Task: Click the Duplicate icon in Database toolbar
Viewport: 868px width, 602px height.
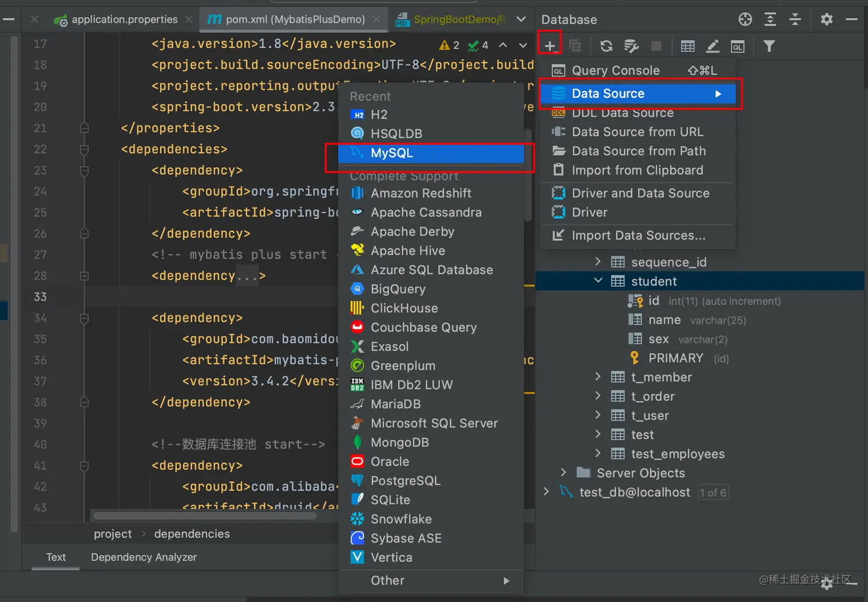Action: pos(575,46)
